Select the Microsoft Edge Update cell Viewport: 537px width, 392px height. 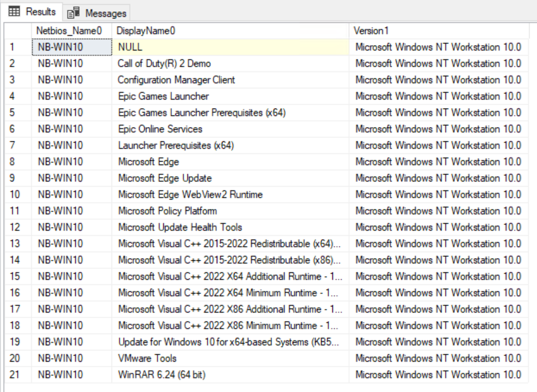coord(230,178)
